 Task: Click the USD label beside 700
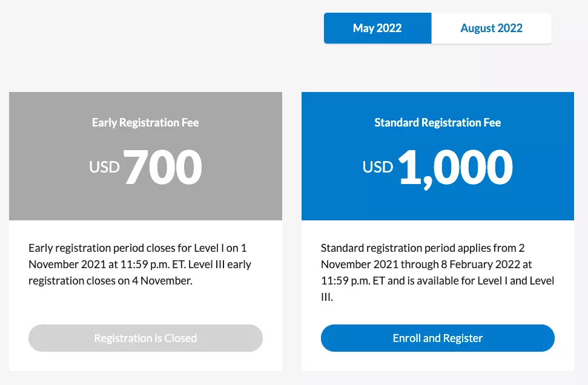[x=105, y=167]
